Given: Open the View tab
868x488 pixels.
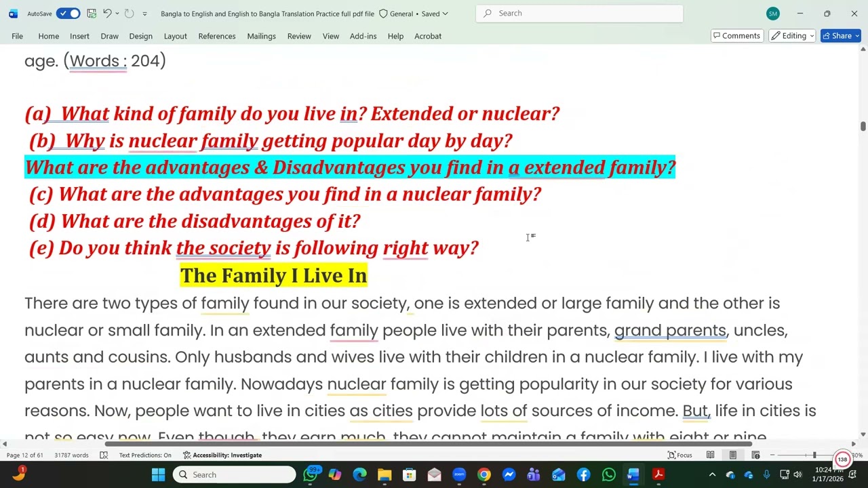Looking at the screenshot, I should pyautogui.click(x=331, y=36).
